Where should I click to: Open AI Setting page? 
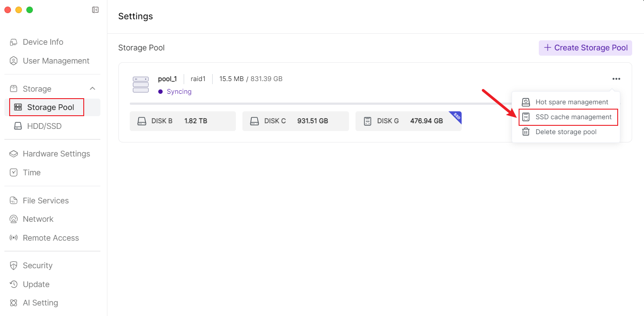(40, 303)
